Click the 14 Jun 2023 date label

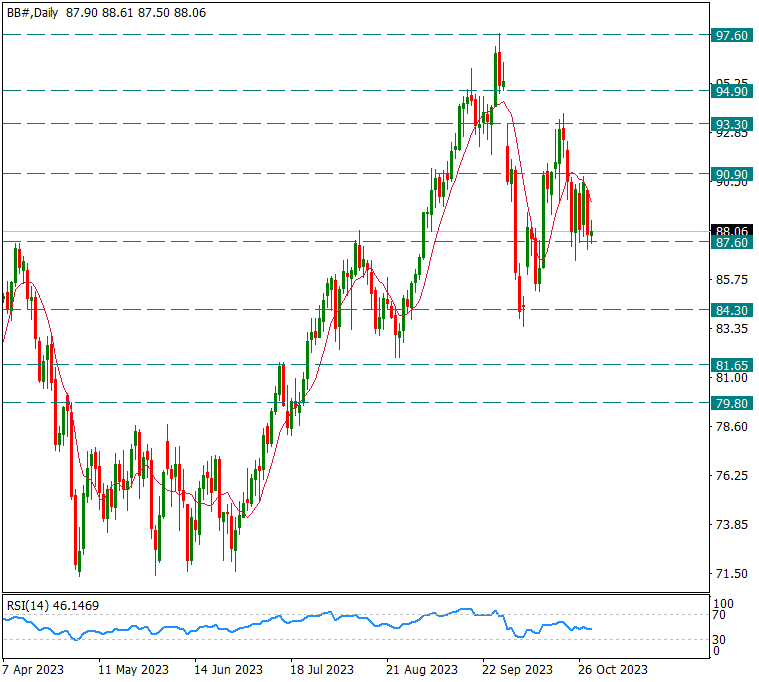[x=228, y=670]
